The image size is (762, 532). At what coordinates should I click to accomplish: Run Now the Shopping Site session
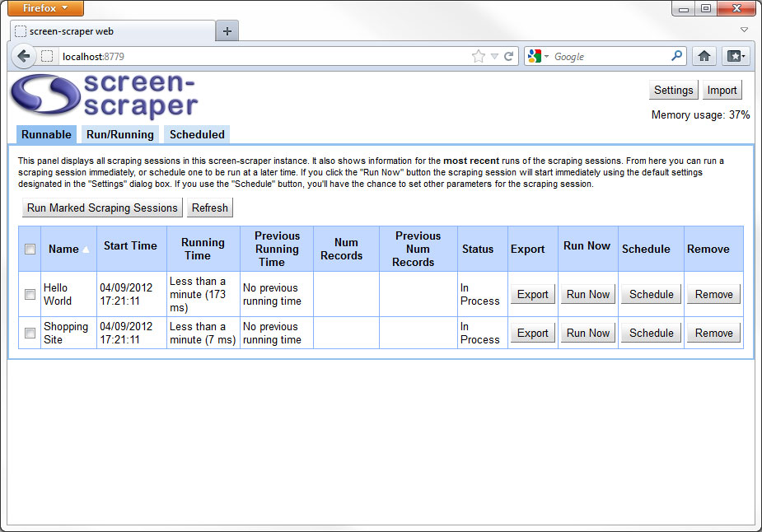tap(588, 334)
